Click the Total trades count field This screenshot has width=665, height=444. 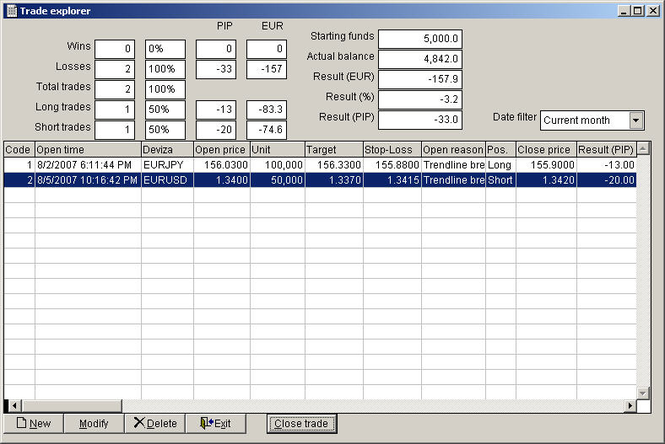pos(115,89)
